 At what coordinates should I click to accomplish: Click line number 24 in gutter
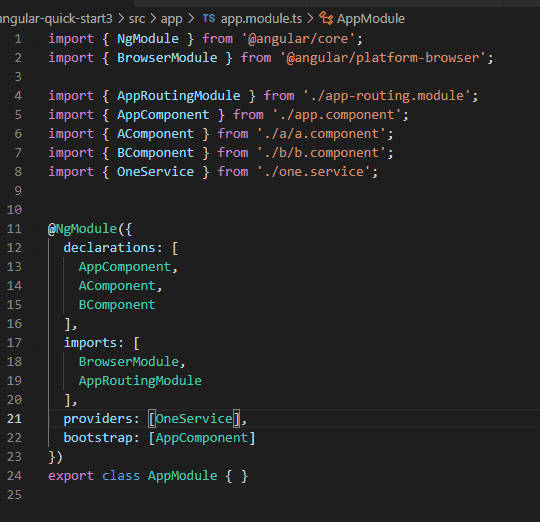(14, 476)
